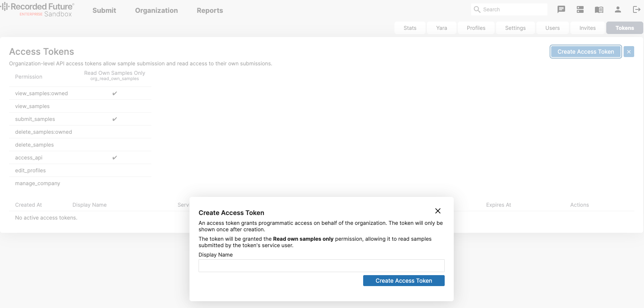Screen dimensions: 644x308
Task: Switch to the Users tab
Action: [553, 28]
